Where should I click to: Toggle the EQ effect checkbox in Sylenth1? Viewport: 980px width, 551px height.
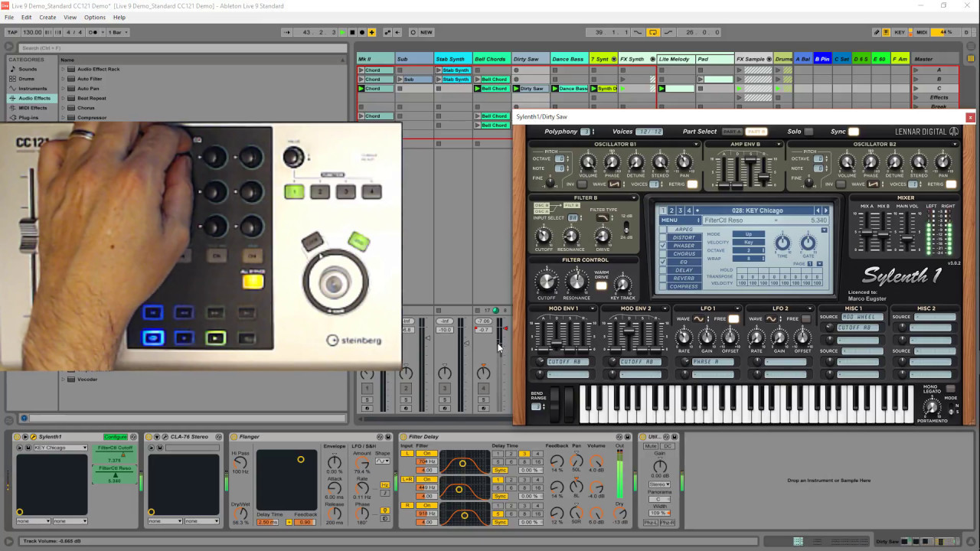pyautogui.click(x=663, y=262)
